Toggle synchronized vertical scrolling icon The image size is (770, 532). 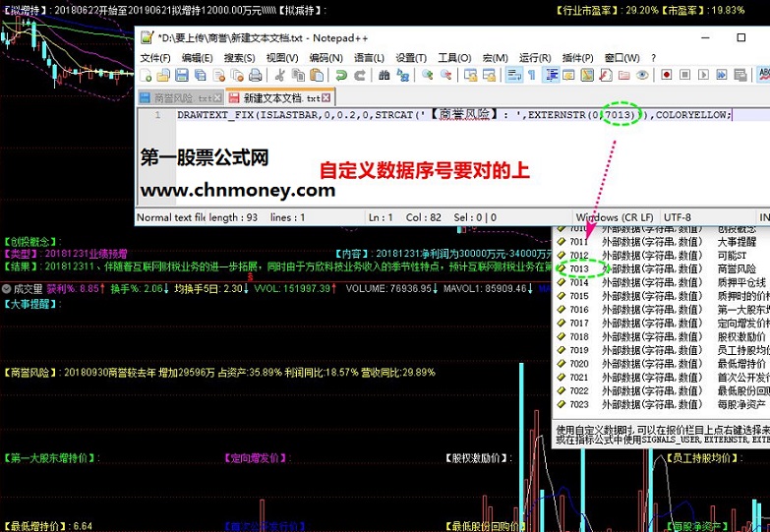point(470,75)
